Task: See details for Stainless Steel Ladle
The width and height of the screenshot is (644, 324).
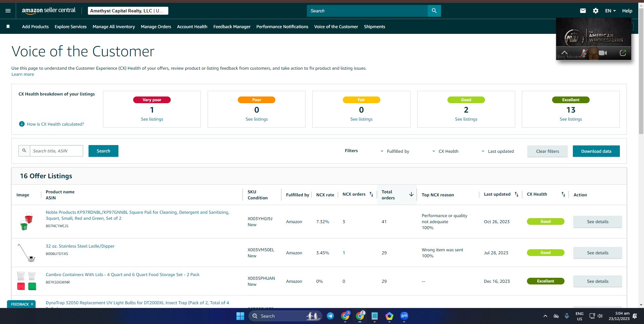Action: coord(597,253)
